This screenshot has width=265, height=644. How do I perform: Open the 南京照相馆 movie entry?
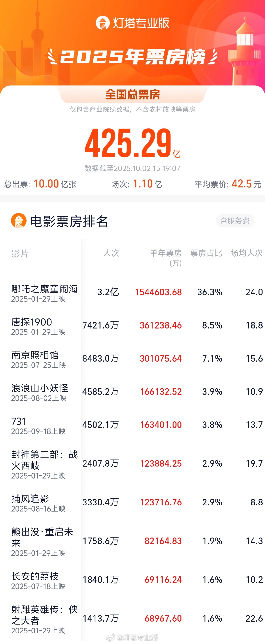(35, 355)
